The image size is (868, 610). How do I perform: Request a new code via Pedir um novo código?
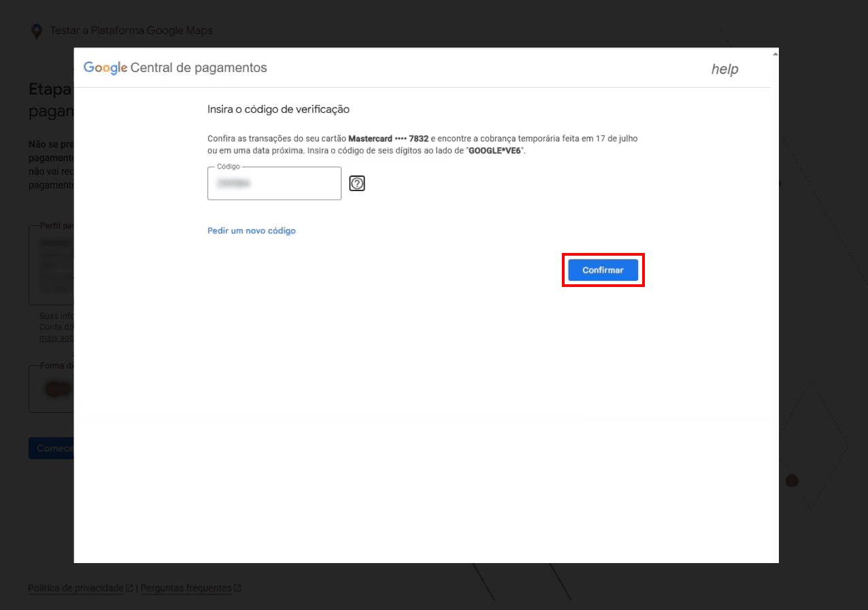tap(251, 231)
